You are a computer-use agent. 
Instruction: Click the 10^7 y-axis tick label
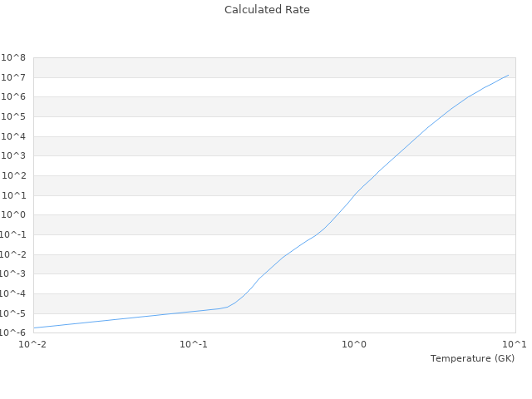point(15,77)
